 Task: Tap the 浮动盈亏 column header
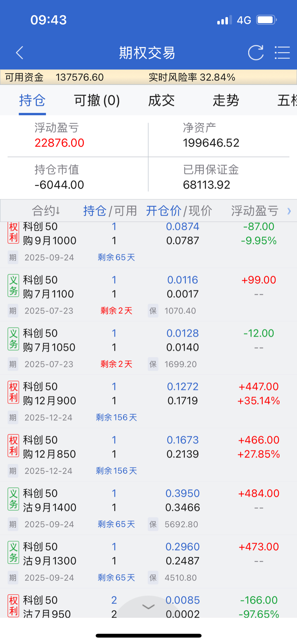click(255, 211)
